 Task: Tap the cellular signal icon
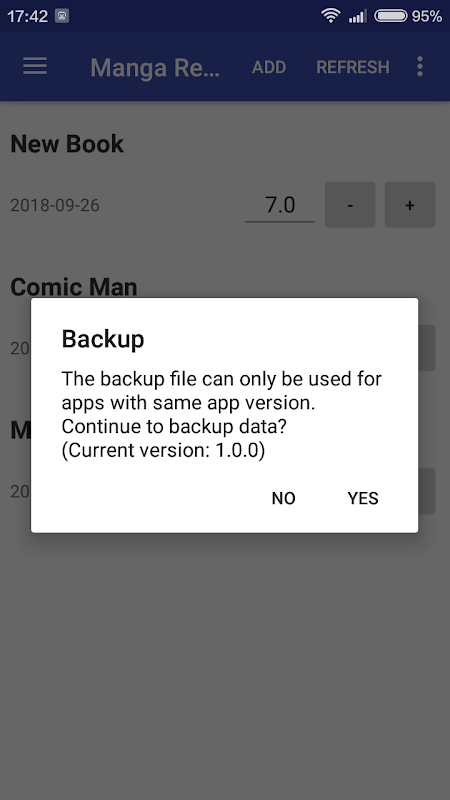(x=358, y=16)
